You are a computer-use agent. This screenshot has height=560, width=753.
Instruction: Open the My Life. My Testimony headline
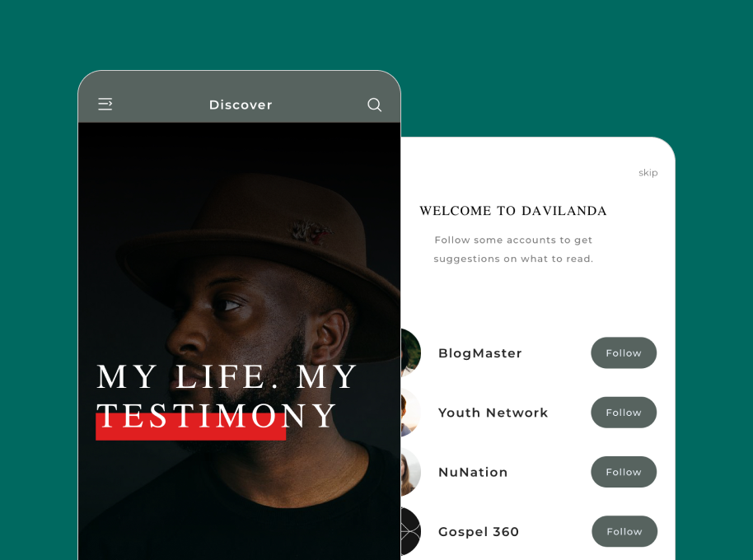pyautogui.click(x=227, y=396)
